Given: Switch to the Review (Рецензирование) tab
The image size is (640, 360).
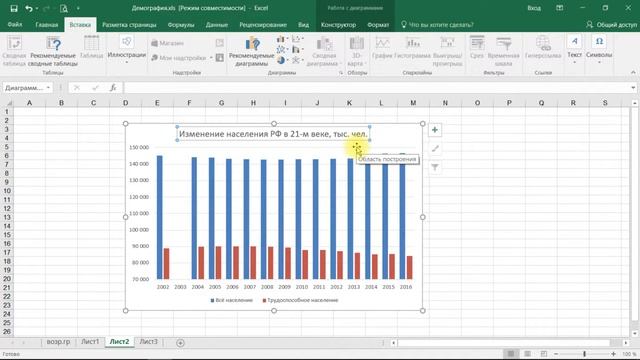Looking at the screenshot, I should (x=263, y=24).
